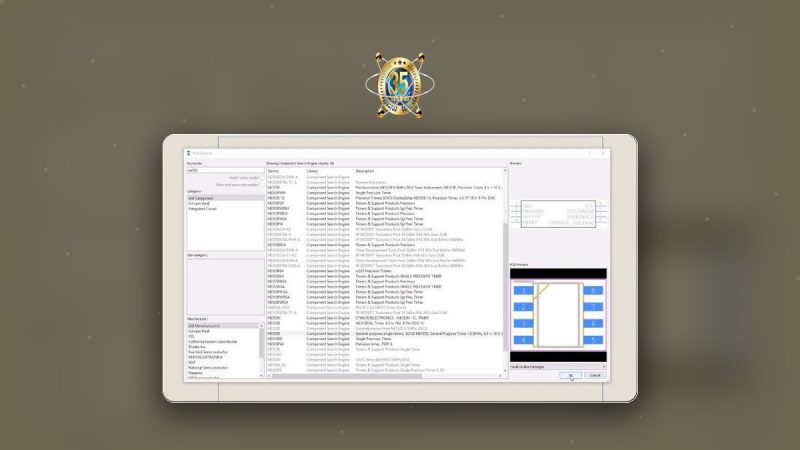
Task: Open the Small Outline Packages dropdown
Action: pos(558,367)
